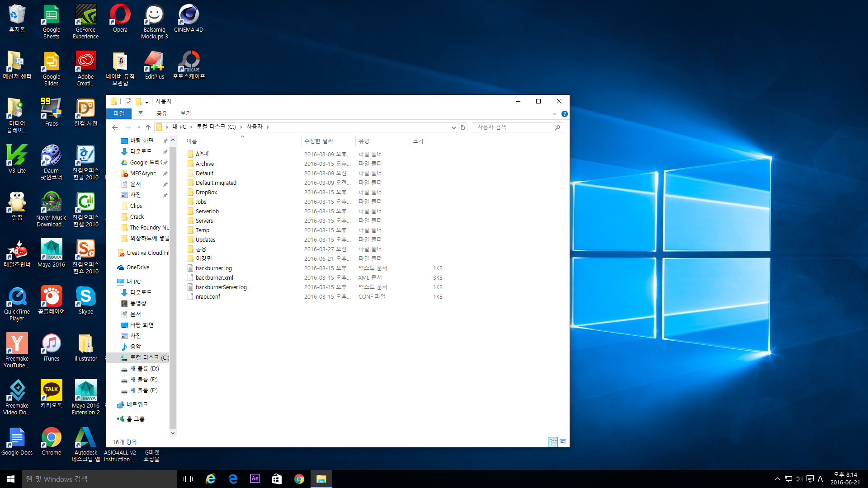Image resolution: width=868 pixels, height=488 pixels.
Task: Go up one folder level arrow
Action: [148, 127]
